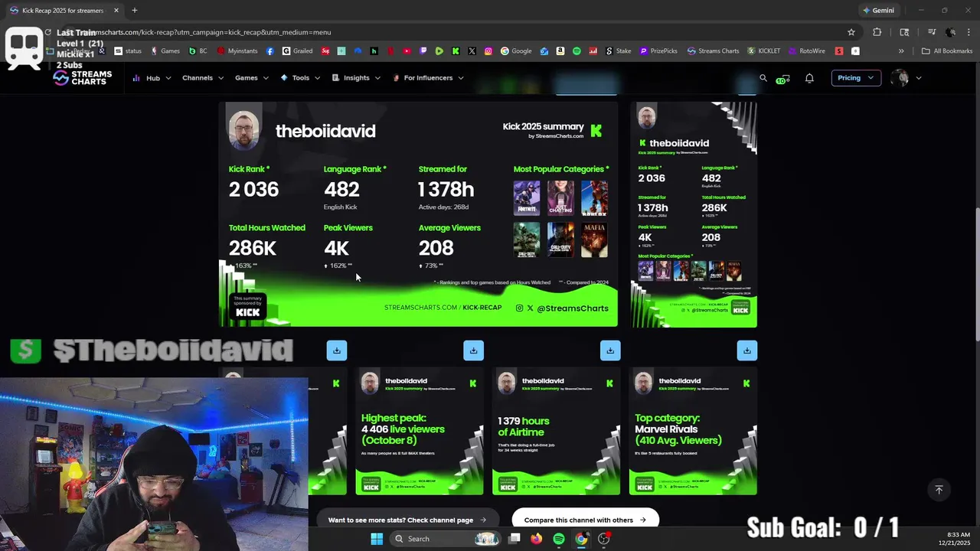
Task: Reload the page with the refresh icon
Action: (x=47, y=32)
